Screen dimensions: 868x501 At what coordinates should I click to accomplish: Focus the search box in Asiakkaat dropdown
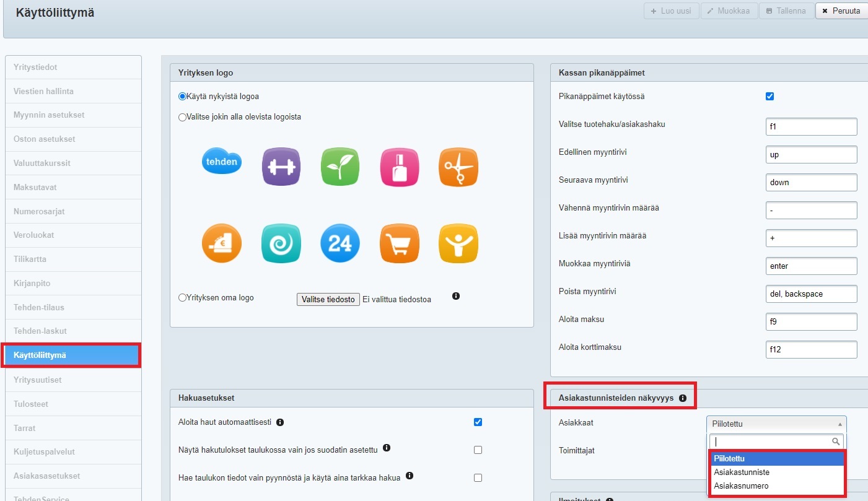(771, 442)
